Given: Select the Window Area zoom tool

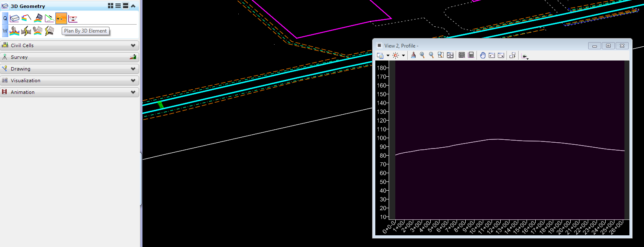Looking at the screenshot, I should [441, 55].
